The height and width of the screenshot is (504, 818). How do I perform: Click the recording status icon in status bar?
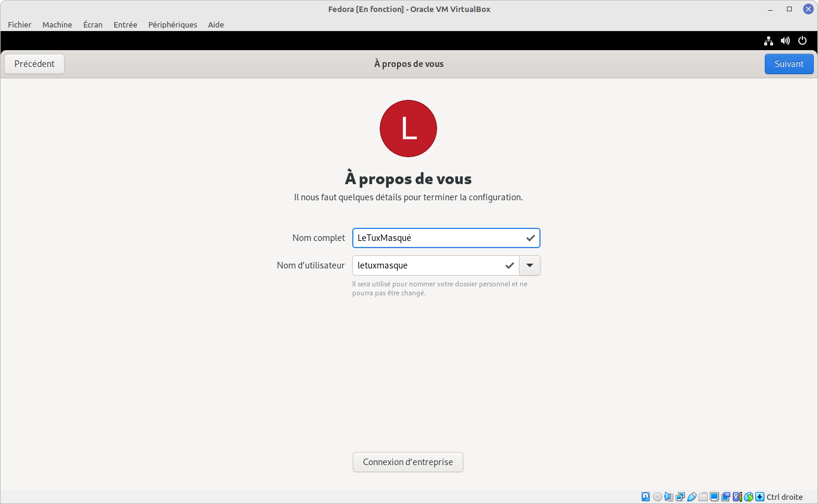click(726, 497)
